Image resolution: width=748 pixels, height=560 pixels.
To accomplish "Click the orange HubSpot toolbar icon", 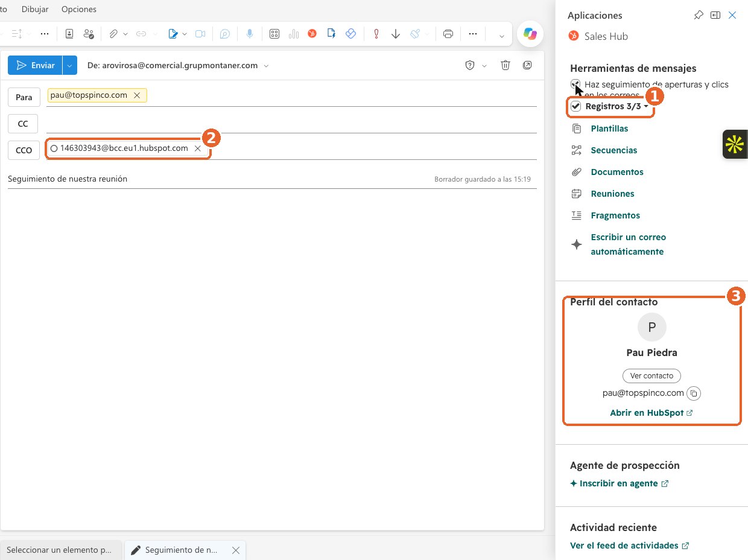I will (x=312, y=34).
